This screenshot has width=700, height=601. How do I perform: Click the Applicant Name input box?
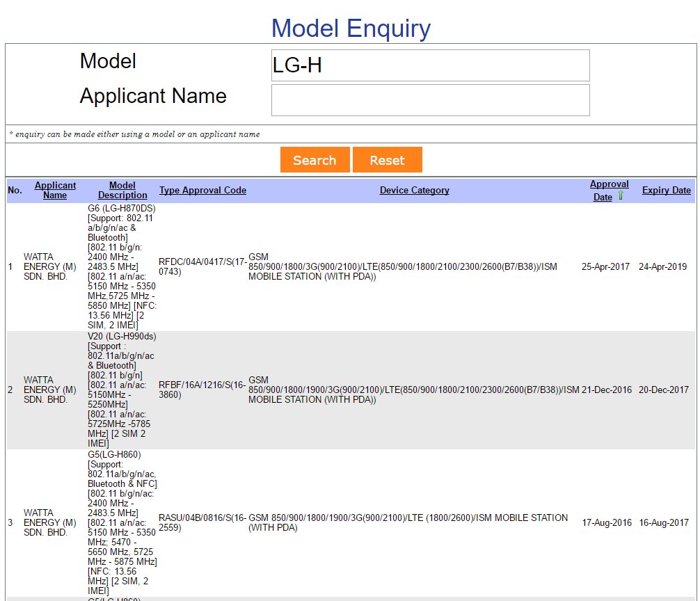click(430, 100)
